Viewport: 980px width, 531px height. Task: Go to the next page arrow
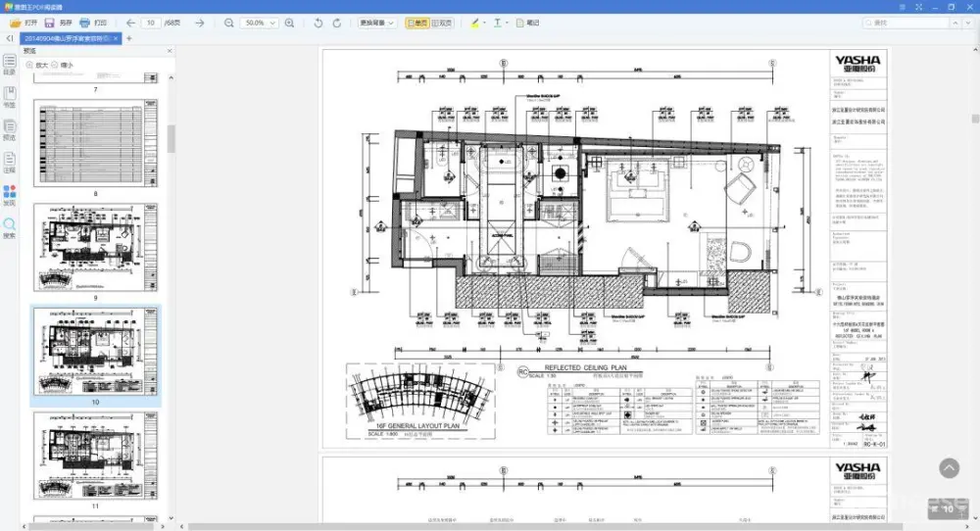click(x=200, y=22)
